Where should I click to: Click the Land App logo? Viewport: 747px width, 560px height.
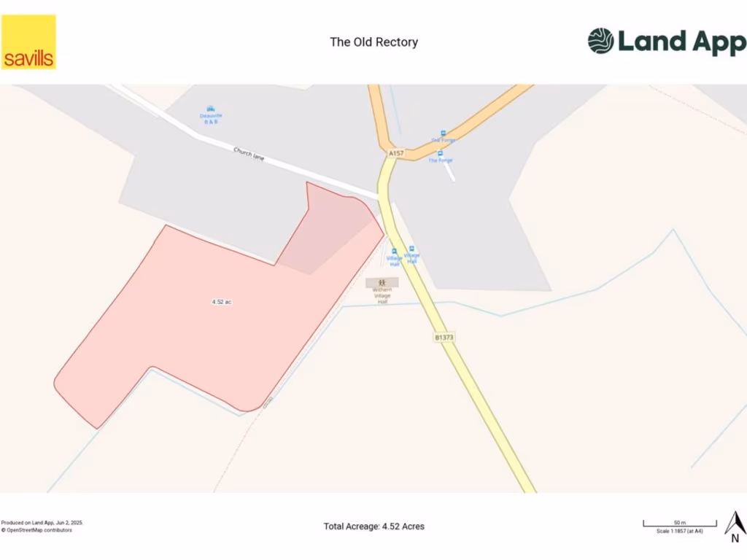pos(667,41)
